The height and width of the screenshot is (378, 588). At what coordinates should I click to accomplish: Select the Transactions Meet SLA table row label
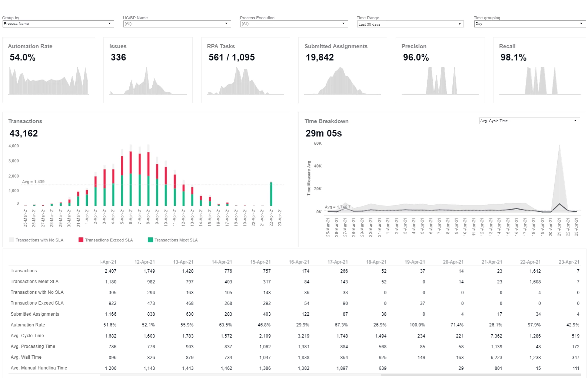pos(34,282)
